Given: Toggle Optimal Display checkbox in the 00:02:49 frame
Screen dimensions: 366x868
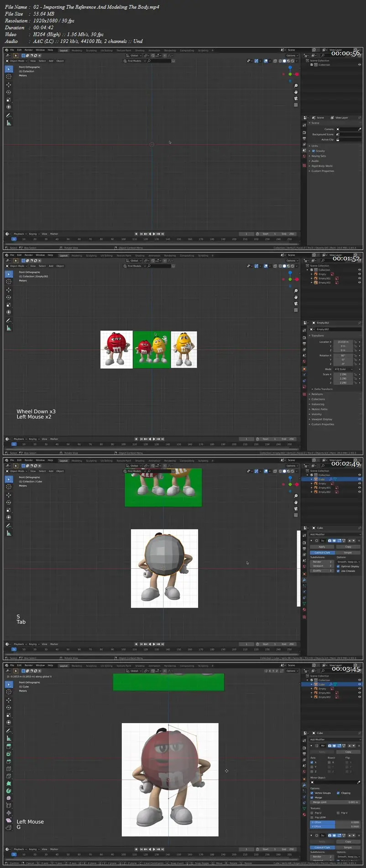Looking at the screenshot, I should tap(338, 566).
